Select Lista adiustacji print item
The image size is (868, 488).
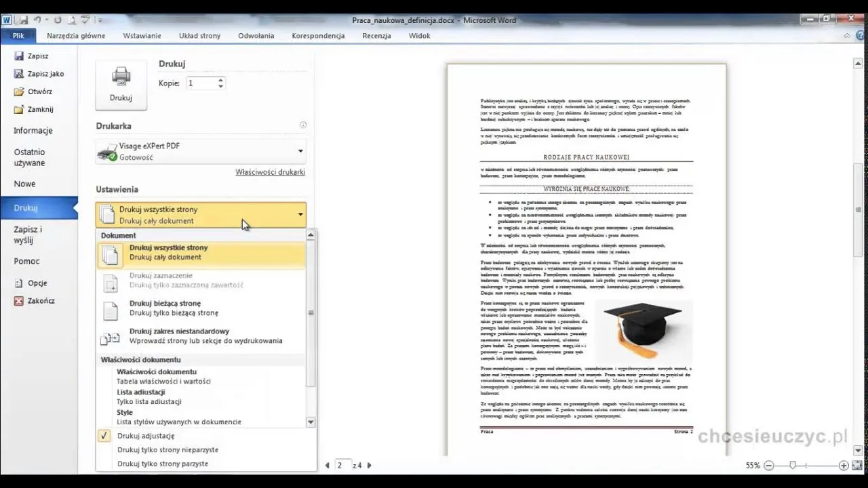click(201, 397)
